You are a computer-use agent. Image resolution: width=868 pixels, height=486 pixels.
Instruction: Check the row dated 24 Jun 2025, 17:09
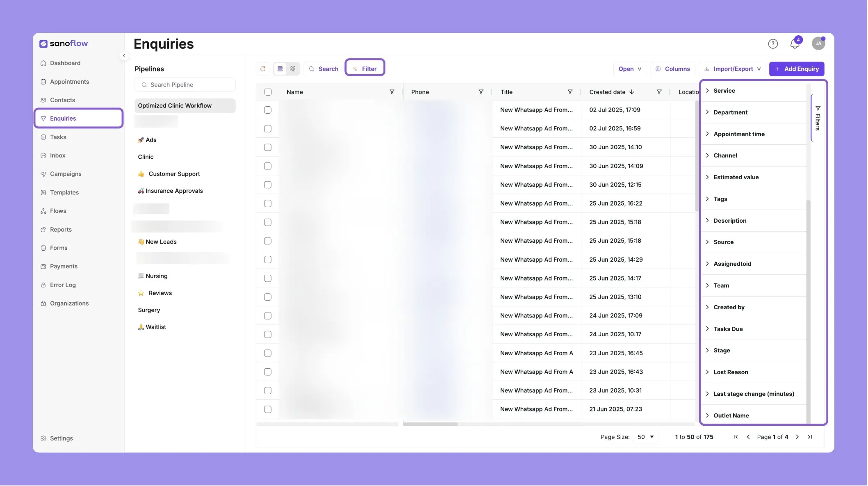click(x=268, y=316)
